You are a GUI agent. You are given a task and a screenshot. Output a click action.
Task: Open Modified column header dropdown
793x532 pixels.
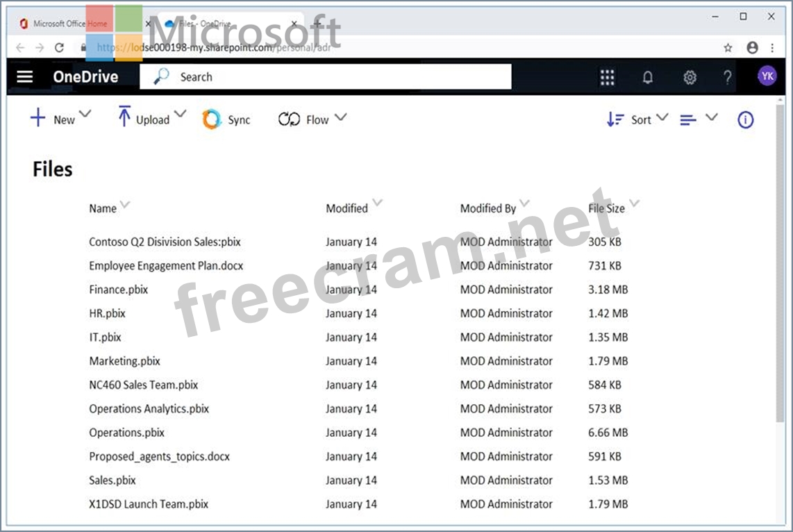click(377, 203)
